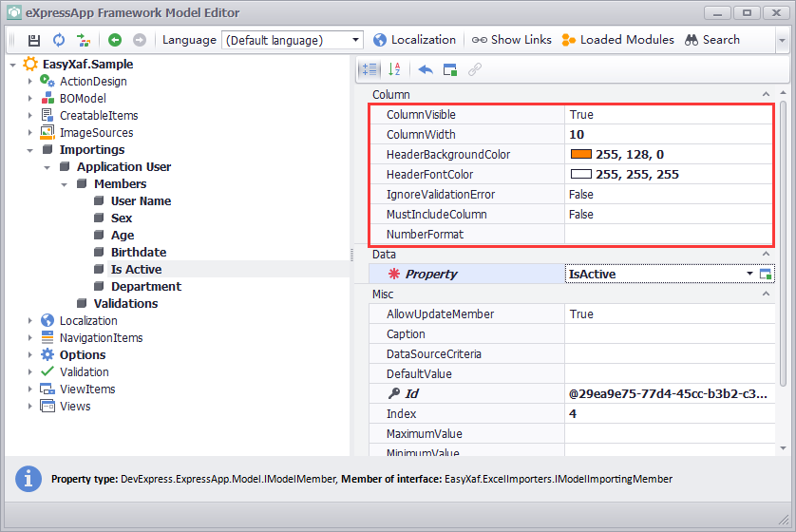Expand the BOModel tree node

(x=30, y=99)
